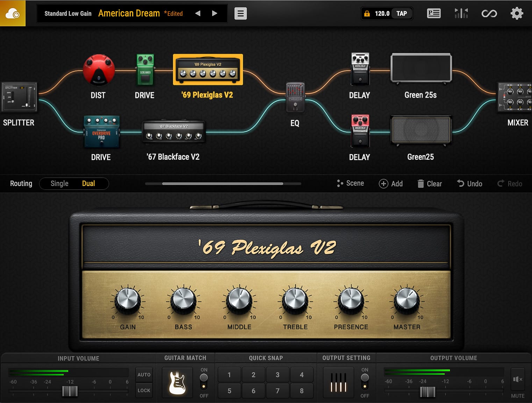Select Quick Snap slot 3
Viewport: 532px width, 403px height.
coord(278,374)
